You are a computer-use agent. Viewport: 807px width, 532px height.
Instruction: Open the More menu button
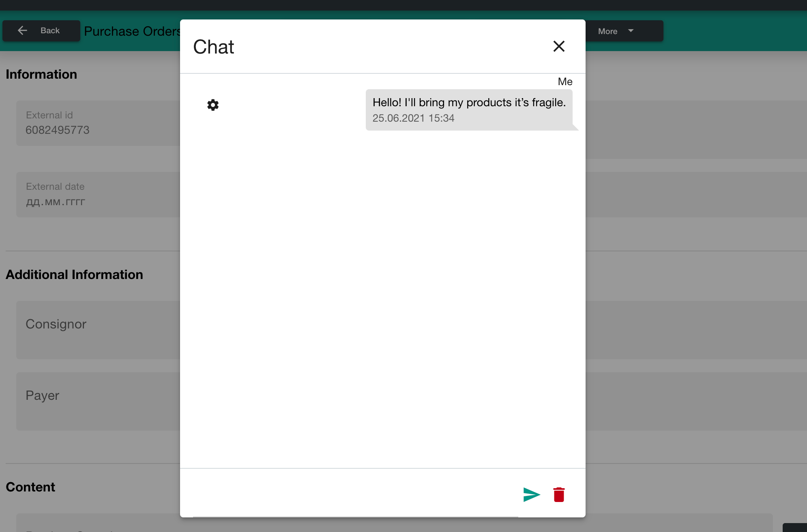[x=608, y=31]
